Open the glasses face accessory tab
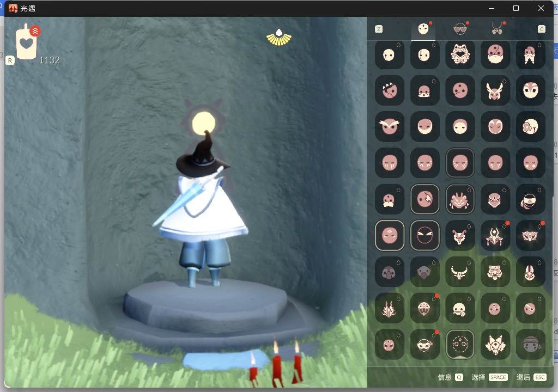The height and width of the screenshot is (392, 558). click(x=460, y=29)
